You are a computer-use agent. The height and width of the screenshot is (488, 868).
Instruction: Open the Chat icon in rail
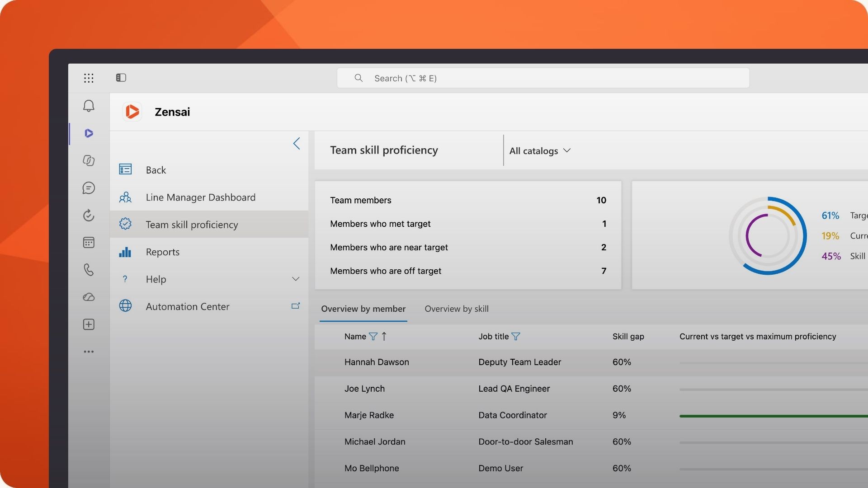[x=89, y=188]
